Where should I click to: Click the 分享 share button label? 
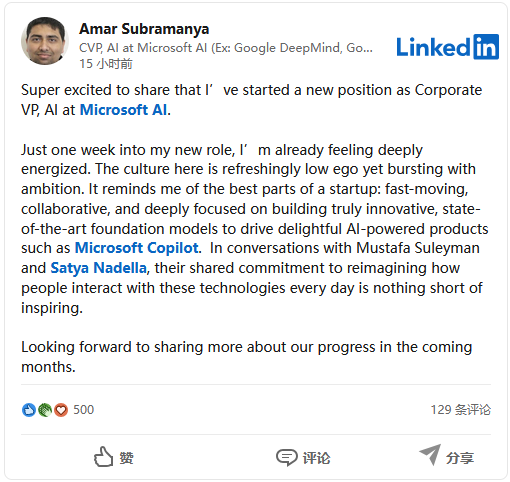click(x=460, y=458)
